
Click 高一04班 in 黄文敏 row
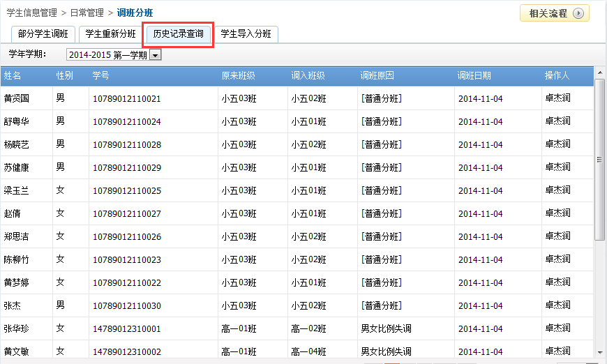(308, 351)
